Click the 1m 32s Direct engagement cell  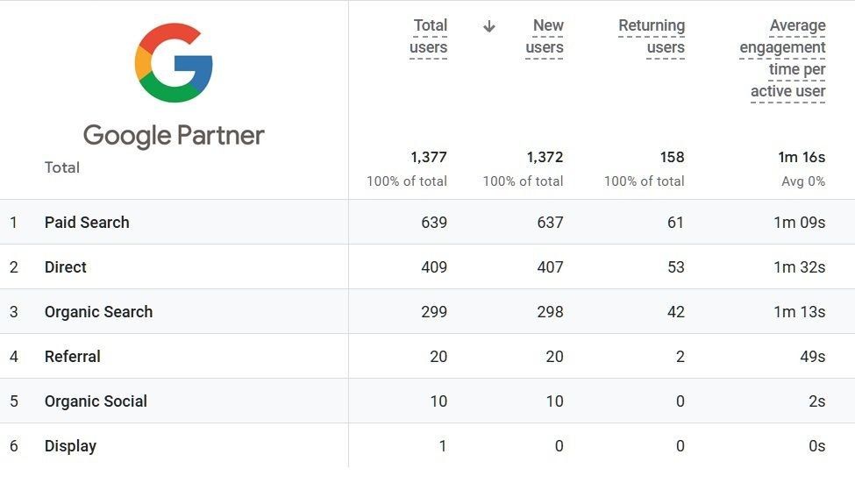pos(800,267)
